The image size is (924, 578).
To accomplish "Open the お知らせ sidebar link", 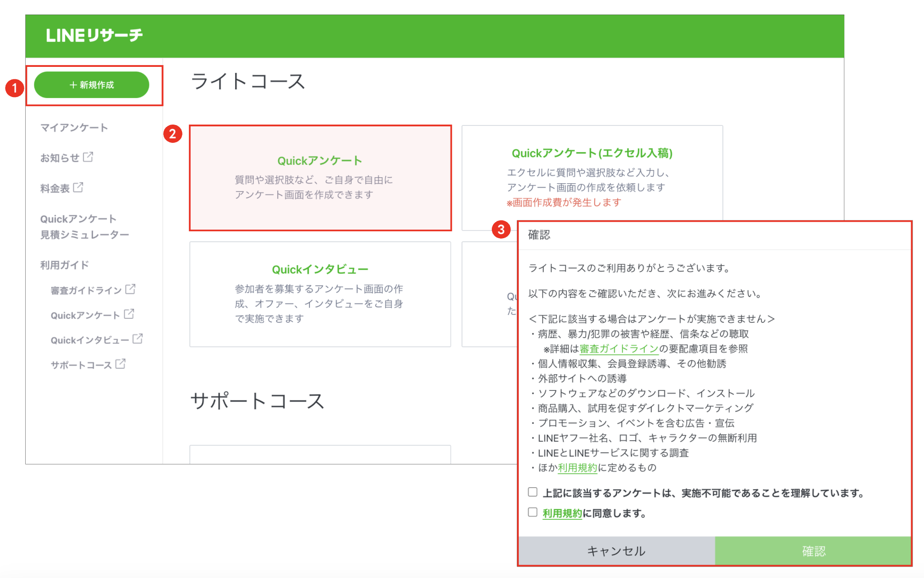I will click(x=60, y=158).
